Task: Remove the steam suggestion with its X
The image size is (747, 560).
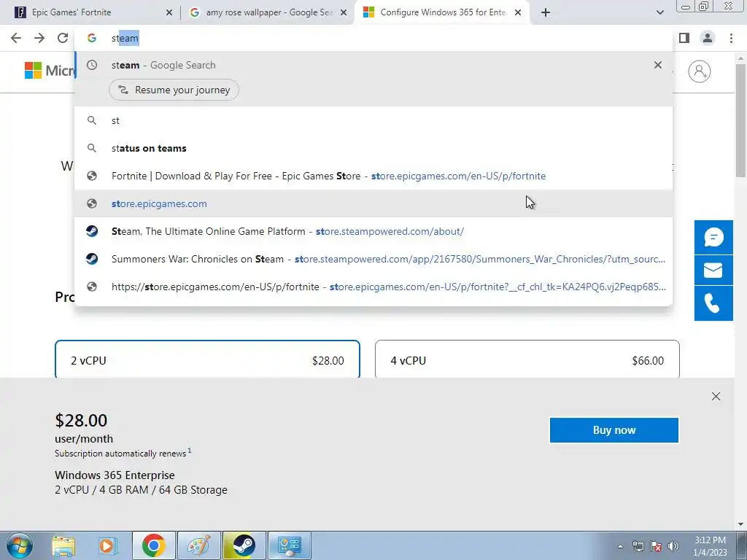Action: click(658, 65)
